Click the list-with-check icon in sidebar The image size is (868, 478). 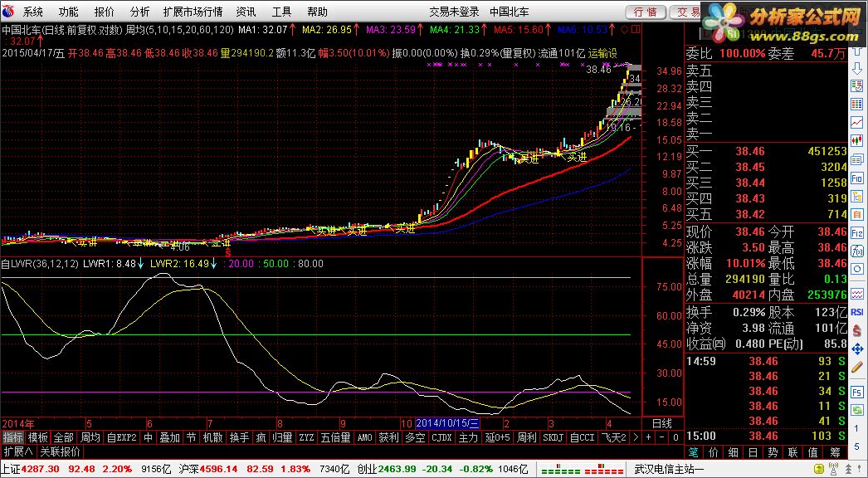857,85
